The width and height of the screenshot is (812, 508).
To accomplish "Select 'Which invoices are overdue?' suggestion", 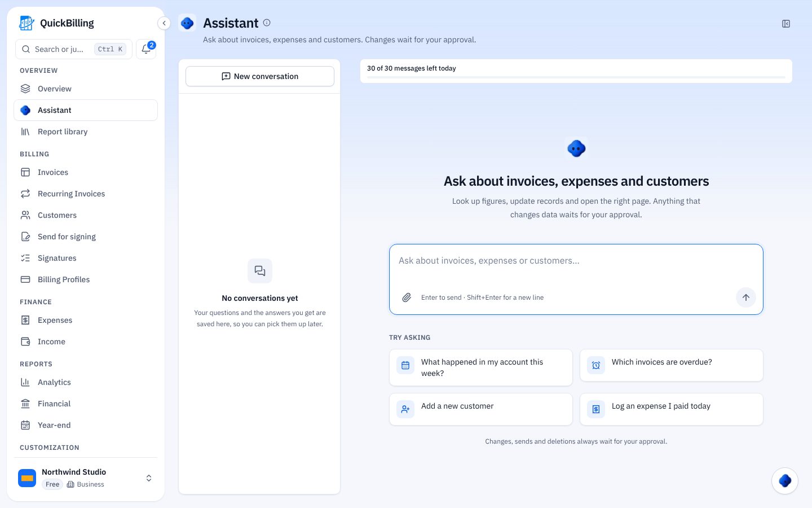I will [x=672, y=365].
